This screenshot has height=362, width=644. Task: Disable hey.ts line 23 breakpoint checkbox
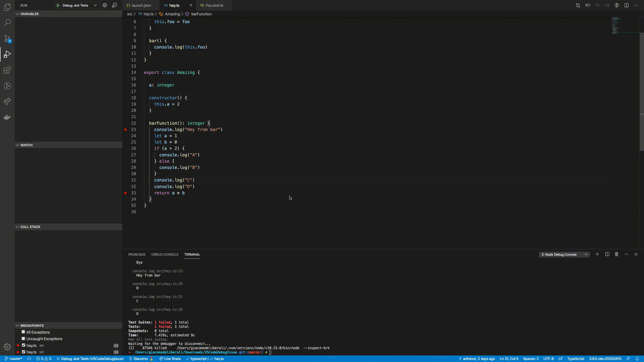[x=23, y=345]
